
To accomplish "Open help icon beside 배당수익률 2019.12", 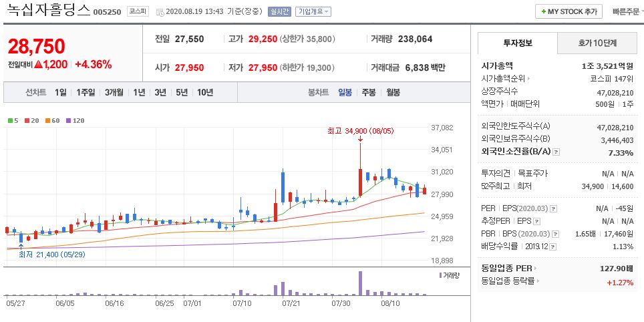I will pyautogui.click(x=553, y=247).
